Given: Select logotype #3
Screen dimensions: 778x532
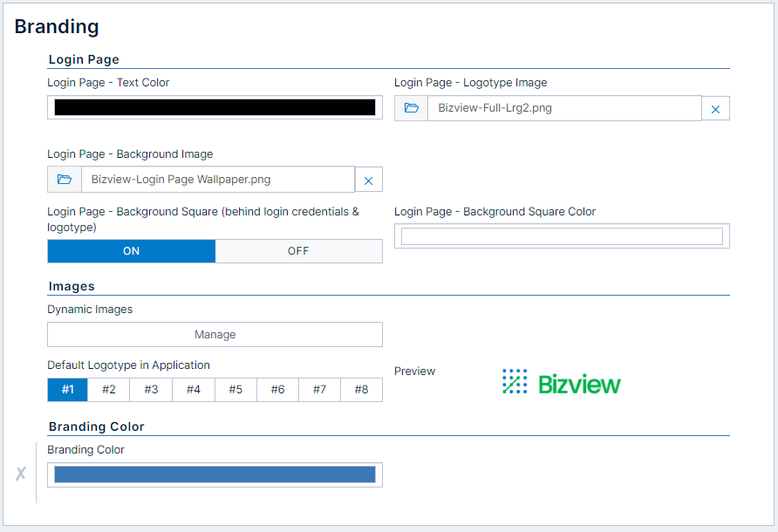Looking at the screenshot, I should 151,390.
